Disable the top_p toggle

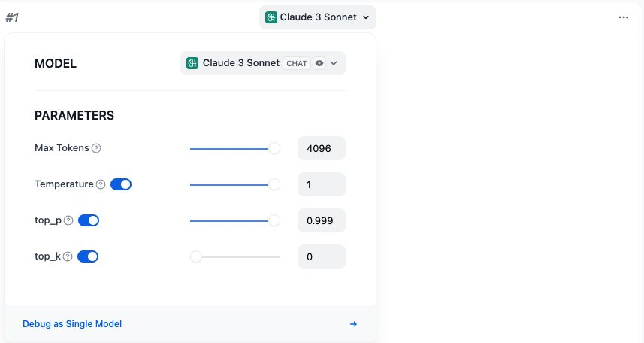point(89,220)
